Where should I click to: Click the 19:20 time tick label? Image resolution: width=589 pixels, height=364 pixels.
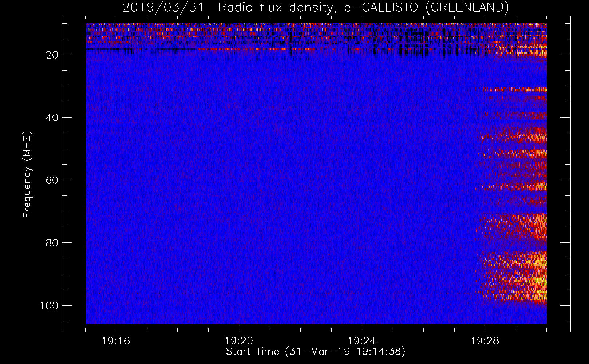tap(239, 341)
